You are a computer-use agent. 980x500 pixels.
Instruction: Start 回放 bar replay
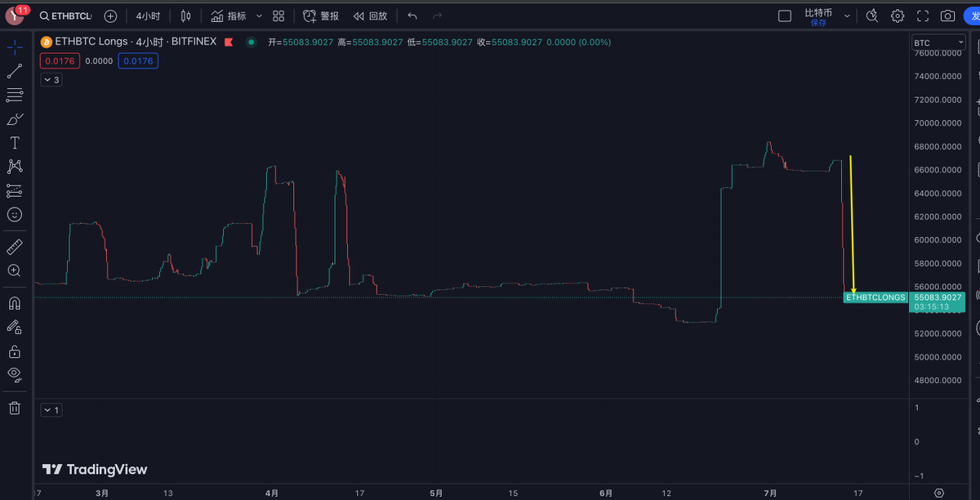pyautogui.click(x=370, y=16)
